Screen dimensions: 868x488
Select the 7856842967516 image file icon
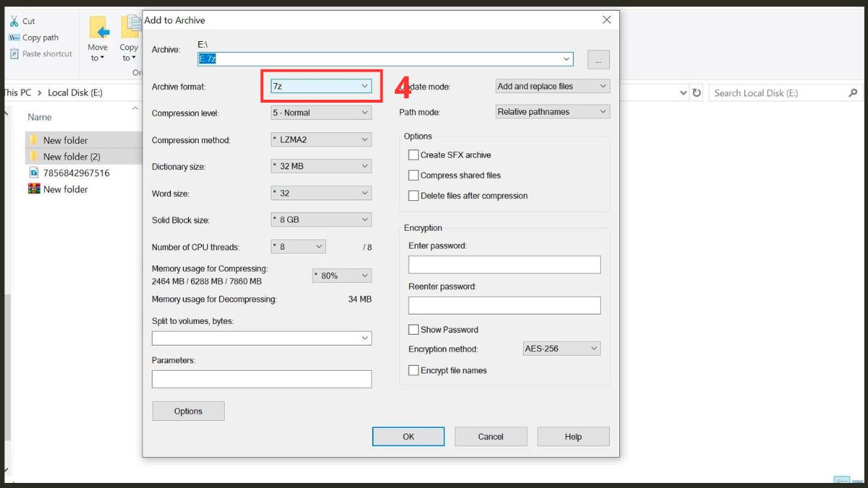(x=33, y=172)
